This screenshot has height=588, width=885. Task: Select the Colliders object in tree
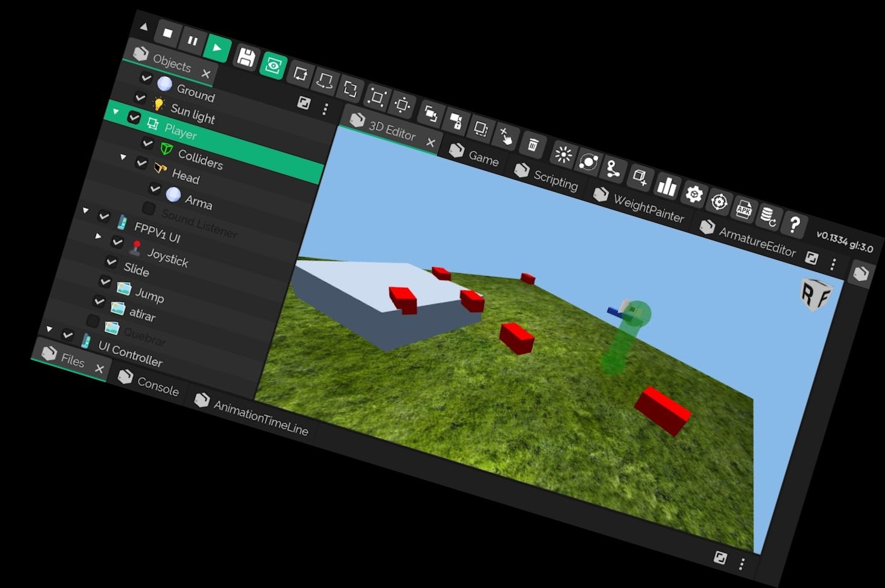coord(200,159)
